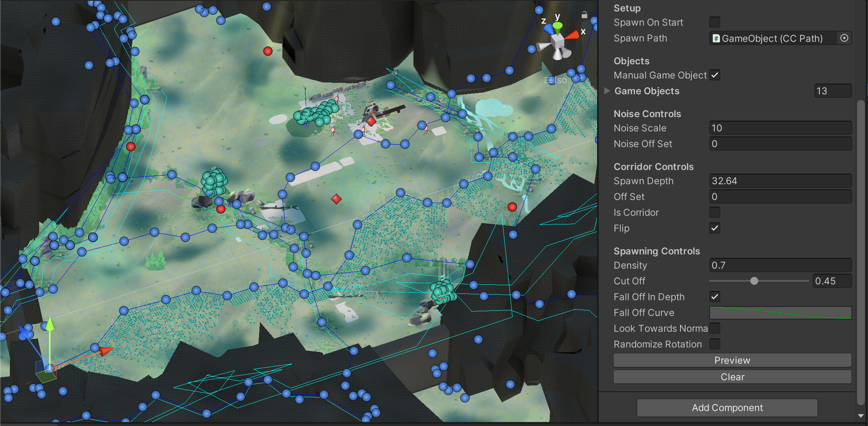The width and height of the screenshot is (868, 426).
Task: Enable the Is Corridor checkbox
Action: 715,212
